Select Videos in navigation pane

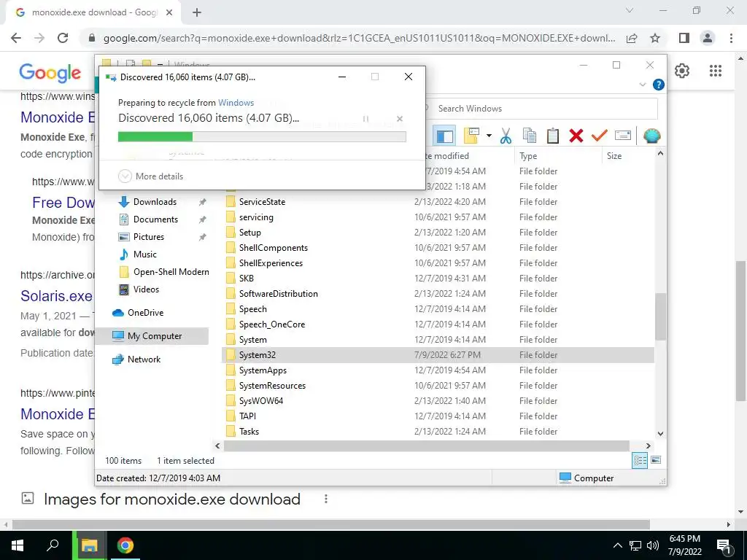click(x=146, y=289)
